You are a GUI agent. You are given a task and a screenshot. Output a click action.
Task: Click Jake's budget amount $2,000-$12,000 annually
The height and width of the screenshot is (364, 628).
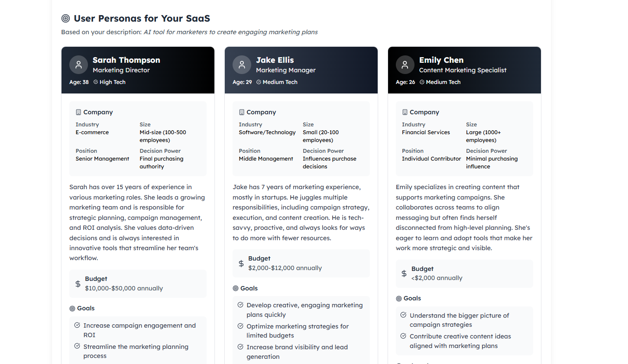point(285,268)
